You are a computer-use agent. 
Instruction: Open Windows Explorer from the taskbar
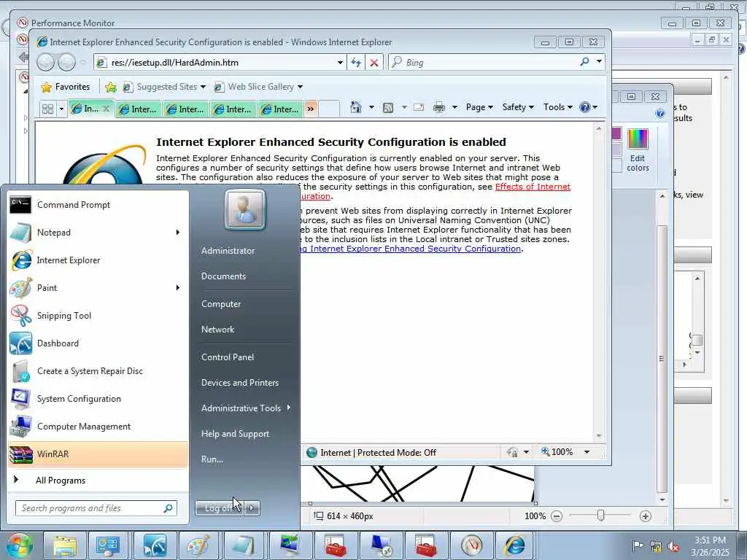(x=64, y=545)
